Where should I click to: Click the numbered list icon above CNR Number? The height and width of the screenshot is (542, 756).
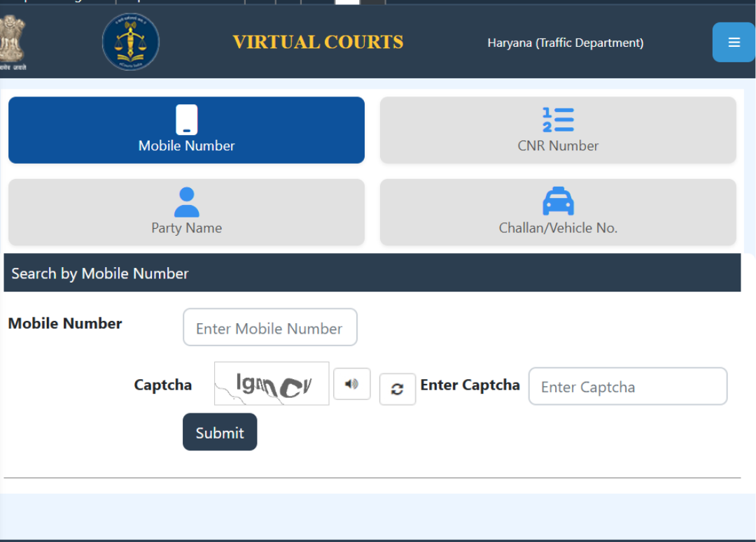[558, 120]
